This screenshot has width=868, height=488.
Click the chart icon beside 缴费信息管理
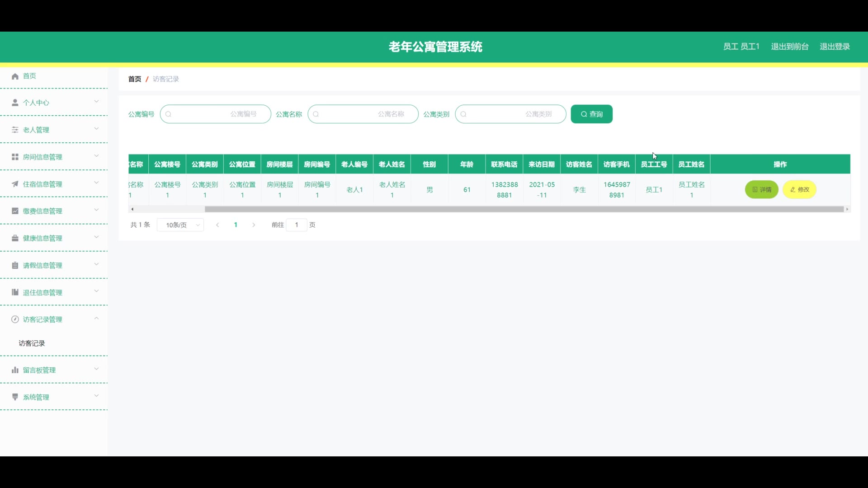[15, 211]
